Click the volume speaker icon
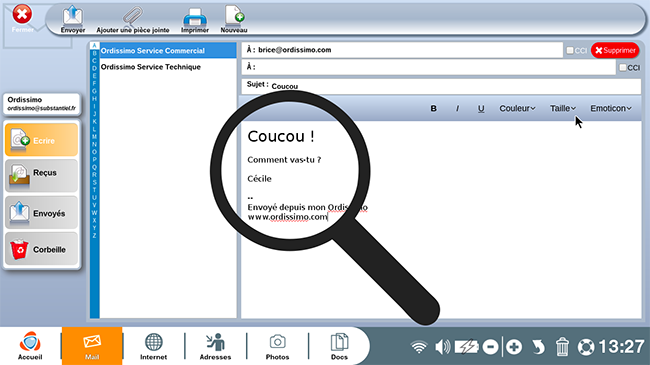The width and height of the screenshot is (650, 365). pos(442,347)
